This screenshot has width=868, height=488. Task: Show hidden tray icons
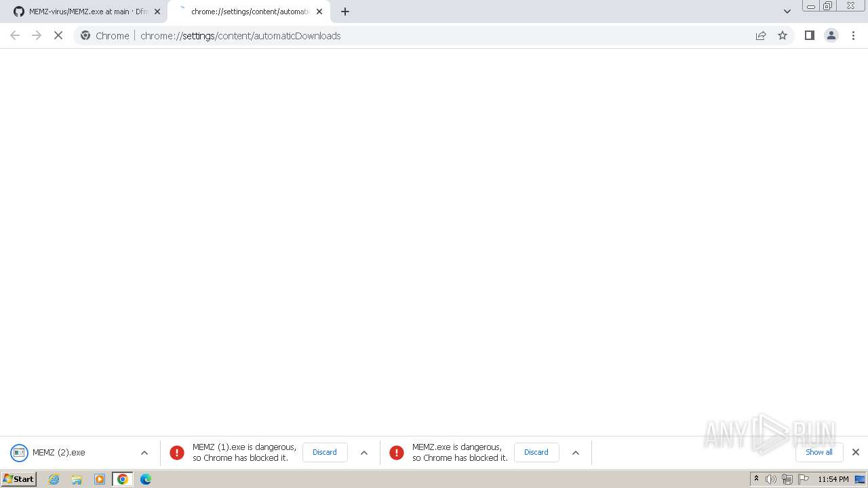(x=757, y=479)
